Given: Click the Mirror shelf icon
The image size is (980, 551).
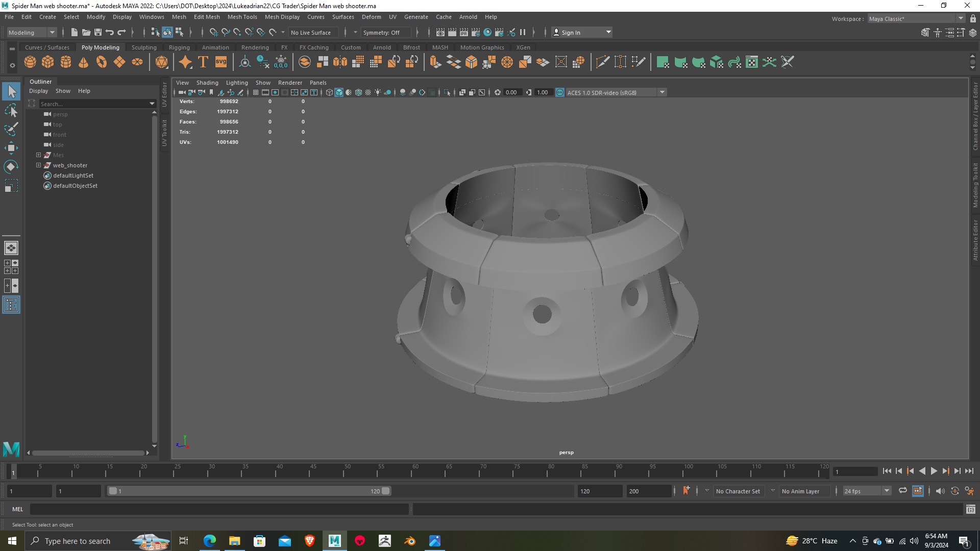Looking at the screenshot, I should [340, 62].
